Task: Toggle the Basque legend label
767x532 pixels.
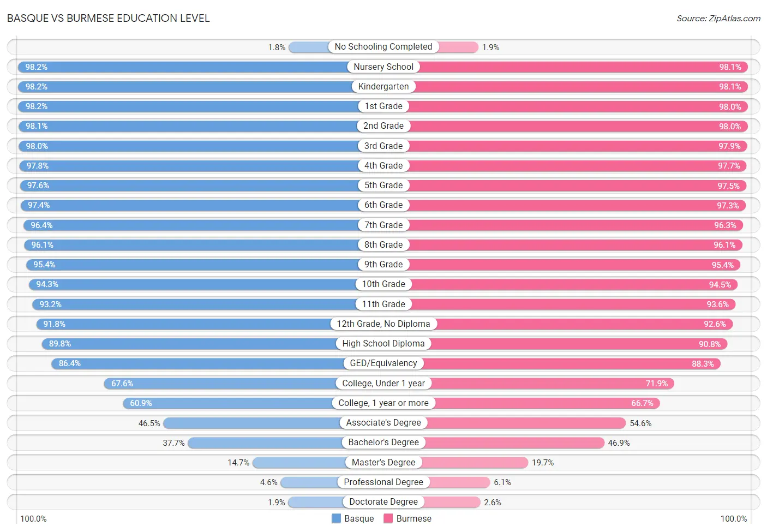Action: (359, 518)
